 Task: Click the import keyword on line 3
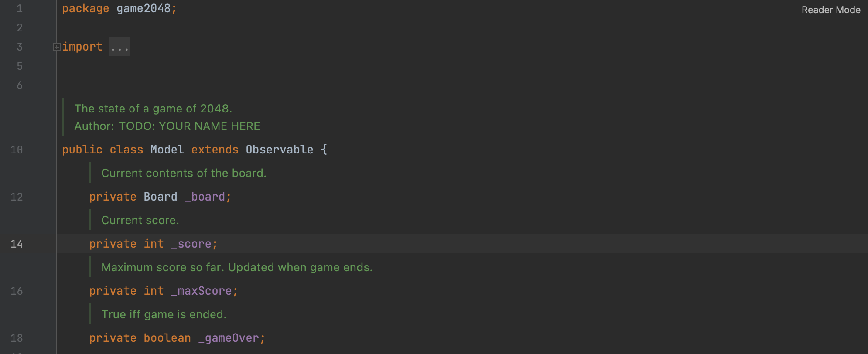[82, 47]
